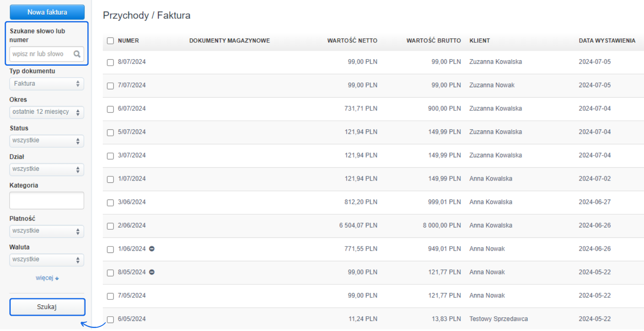Open the Typ dokumentu dropdown
The height and width of the screenshot is (331, 644).
[x=47, y=84]
